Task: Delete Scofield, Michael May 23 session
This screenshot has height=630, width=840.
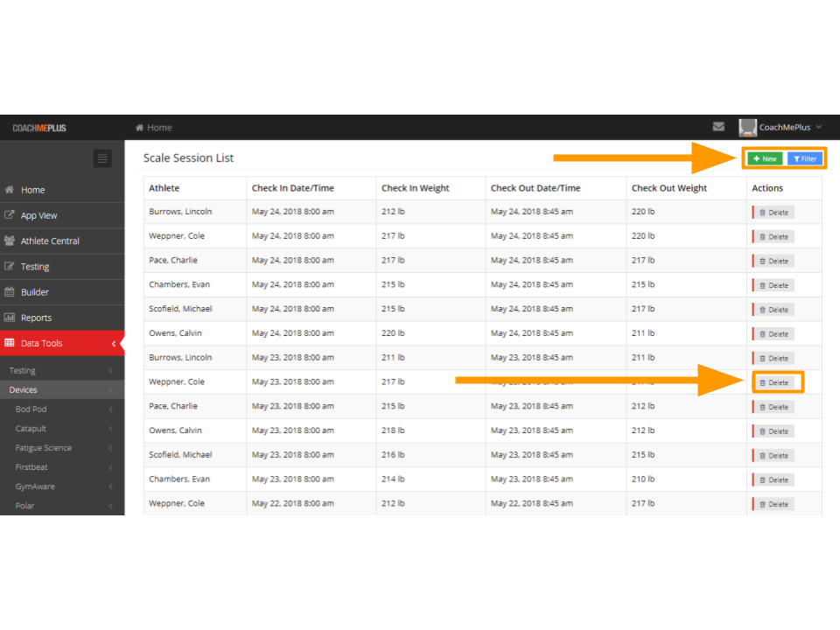Action: coord(773,456)
